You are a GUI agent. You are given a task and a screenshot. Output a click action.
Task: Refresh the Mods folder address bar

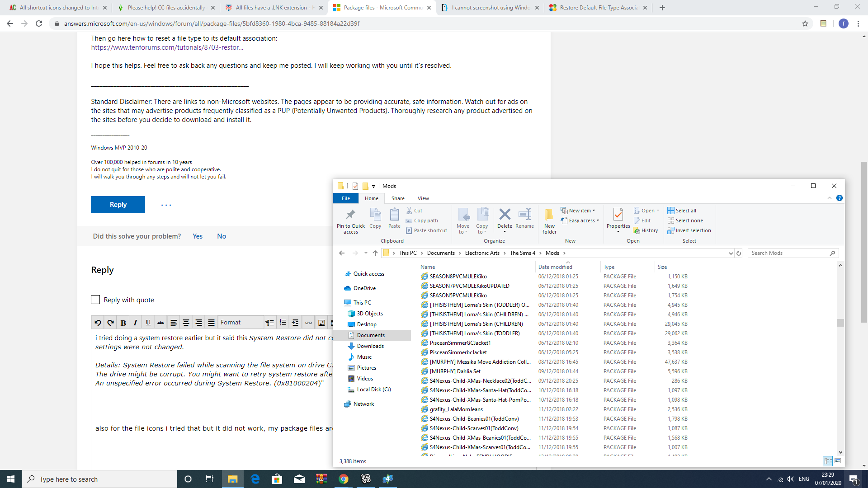(739, 253)
